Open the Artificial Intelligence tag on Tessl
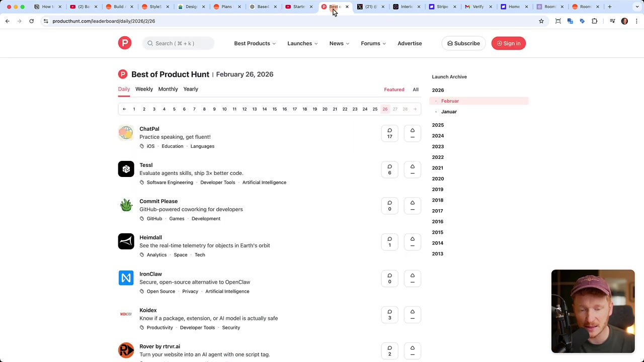This screenshot has width=644, height=362. (264, 183)
